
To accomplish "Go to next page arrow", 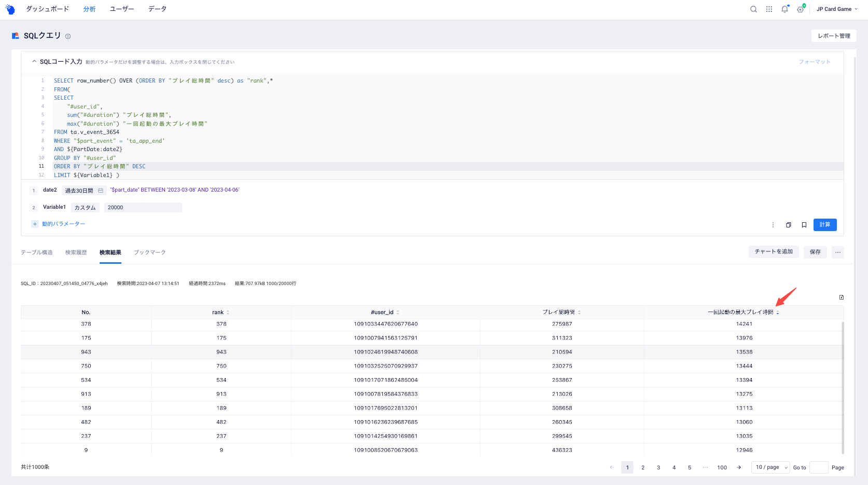I will [739, 467].
